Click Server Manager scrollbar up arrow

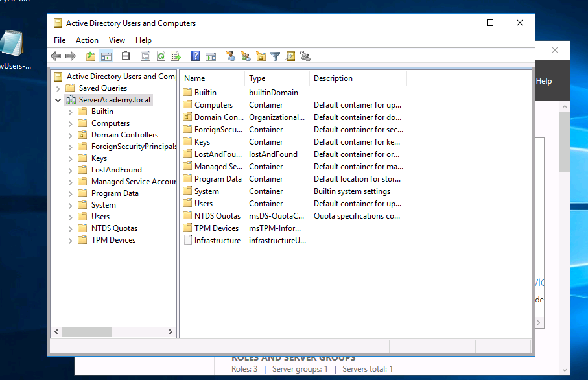tap(565, 107)
